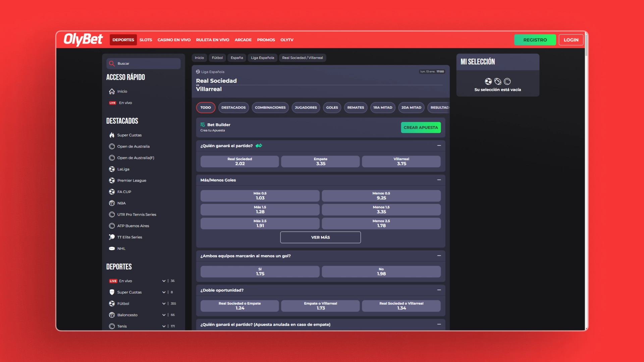Expand the En vivo sports chevron
Screen dimensions: 644x362
point(164,281)
